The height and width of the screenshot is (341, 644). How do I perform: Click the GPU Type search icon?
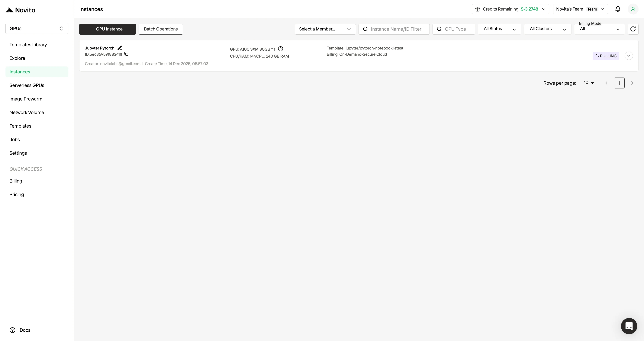439,29
